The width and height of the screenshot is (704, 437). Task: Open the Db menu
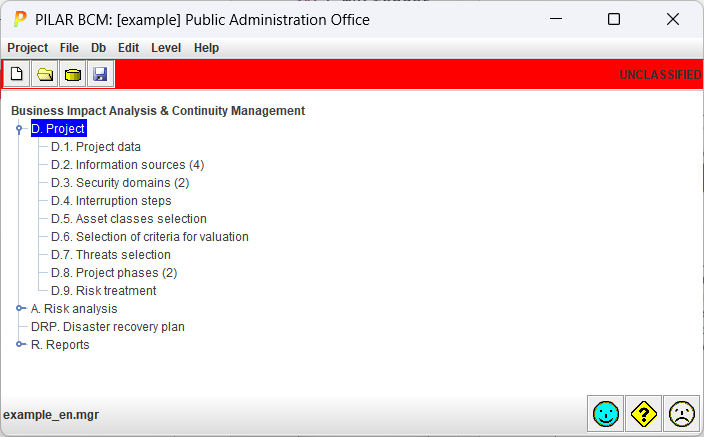click(x=98, y=48)
